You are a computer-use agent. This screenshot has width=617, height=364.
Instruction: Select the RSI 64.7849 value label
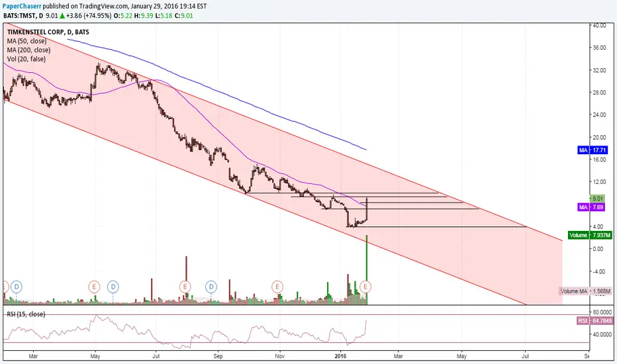(x=595, y=321)
